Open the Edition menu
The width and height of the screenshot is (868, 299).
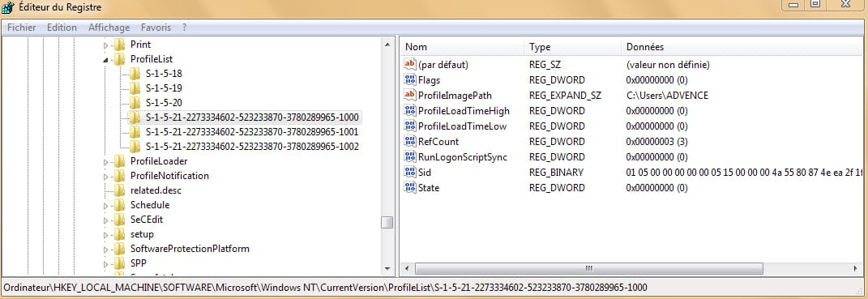click(62, 27)
